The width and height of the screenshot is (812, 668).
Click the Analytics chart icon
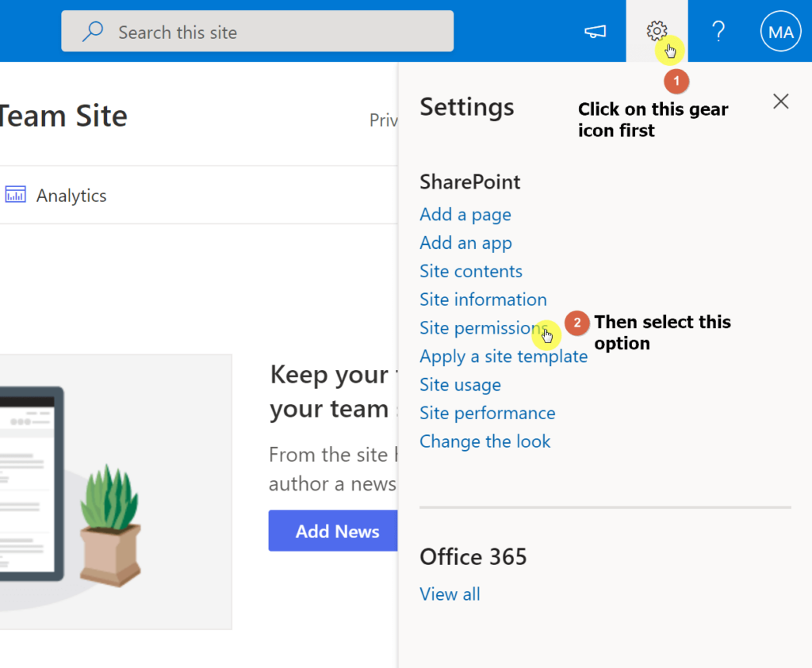click(x=16, y=195)
